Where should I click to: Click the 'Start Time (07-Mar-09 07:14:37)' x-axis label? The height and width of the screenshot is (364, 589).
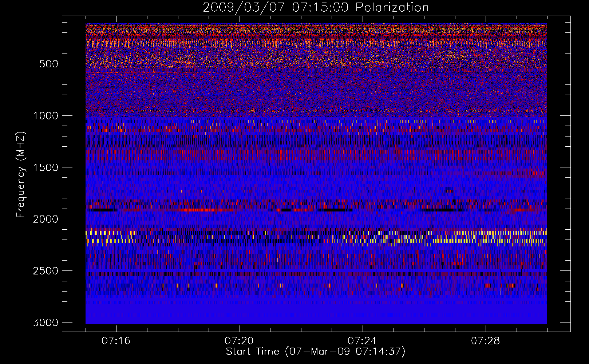[316, 352]
